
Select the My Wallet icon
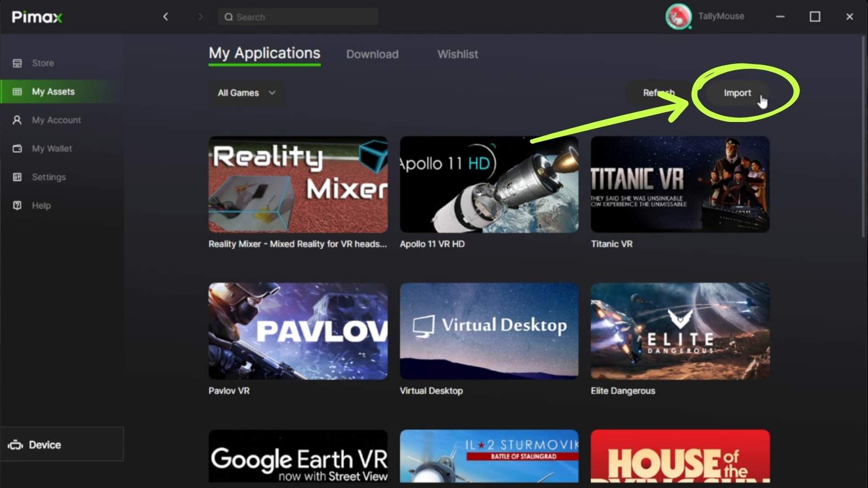(x=17, y=149)
